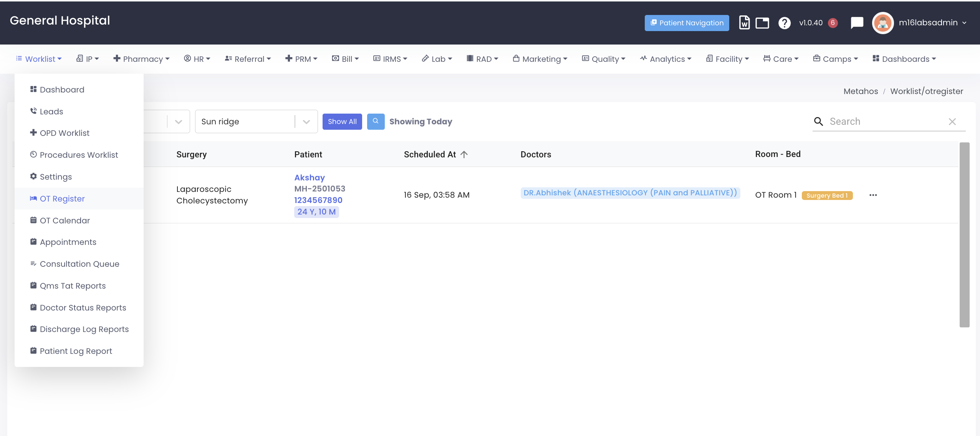The width and height of the screenshot is (980, 436).
Task: Click the blue search magnifier button
Action: 376,121
